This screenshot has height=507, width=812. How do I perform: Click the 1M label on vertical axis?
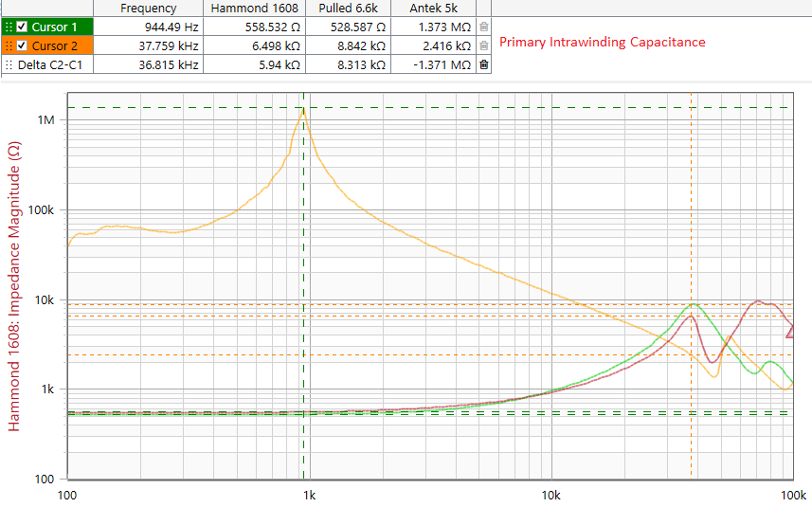(45, 120)
